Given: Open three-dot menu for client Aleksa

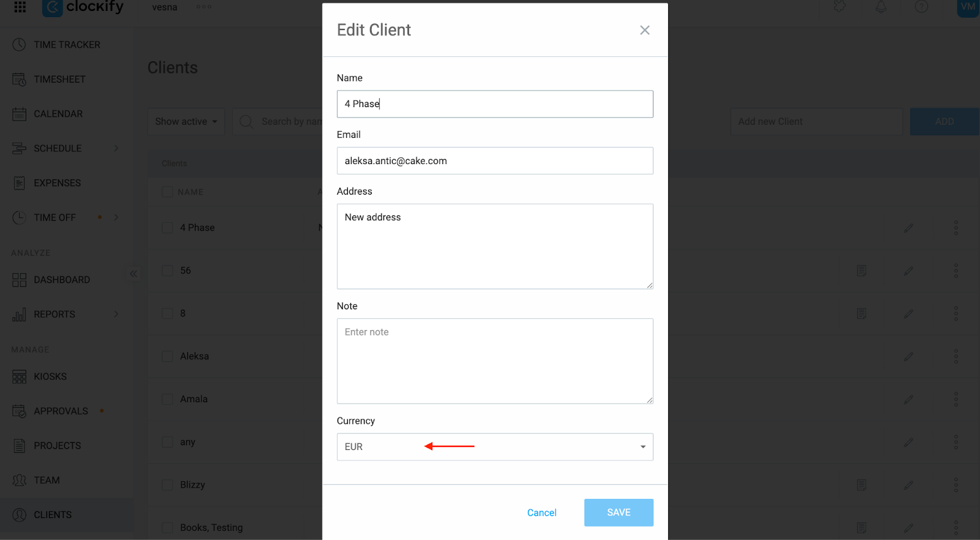Looking at the screenshot, I should (x=956, y=356).
